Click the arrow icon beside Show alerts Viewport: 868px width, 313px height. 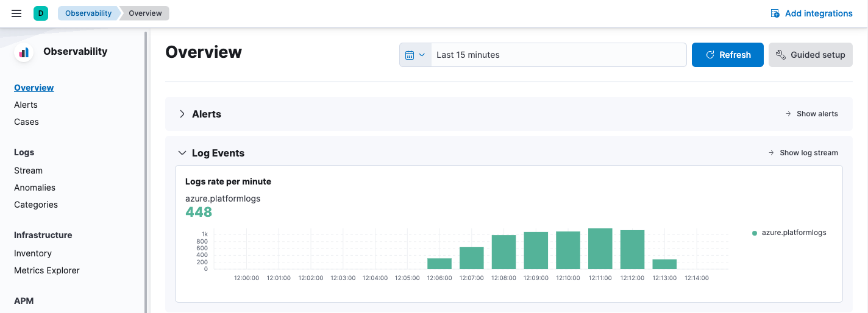(x=788, y=114)
